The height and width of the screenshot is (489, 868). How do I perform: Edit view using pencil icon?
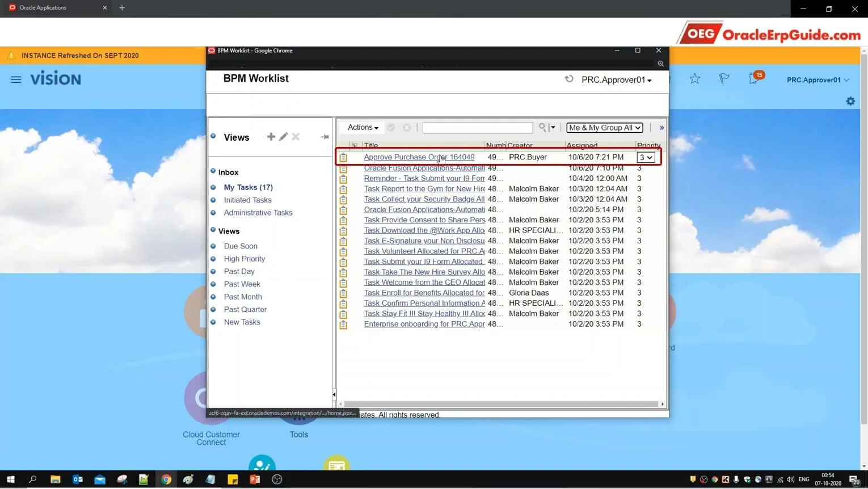(283, 137)
